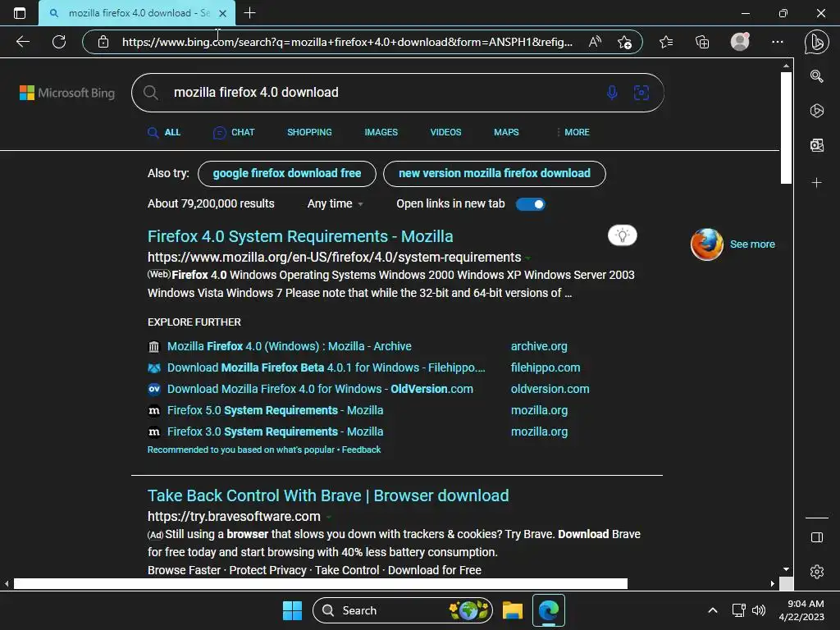Hide the sidebar with the panel icon
The image size is (840, 630).
816,537
